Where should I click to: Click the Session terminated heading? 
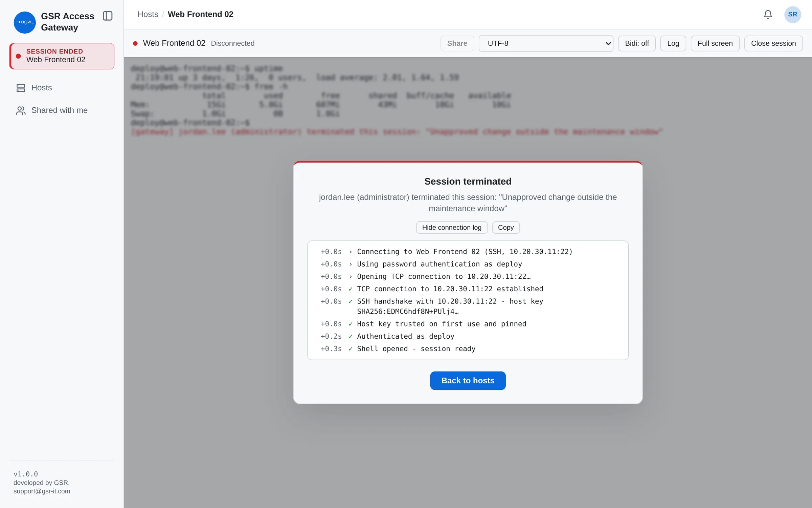point(468,182)
